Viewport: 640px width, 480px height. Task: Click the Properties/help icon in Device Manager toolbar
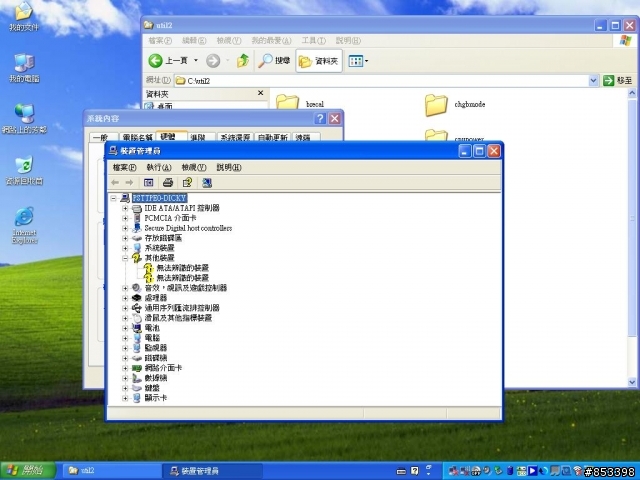coord(187,182)
